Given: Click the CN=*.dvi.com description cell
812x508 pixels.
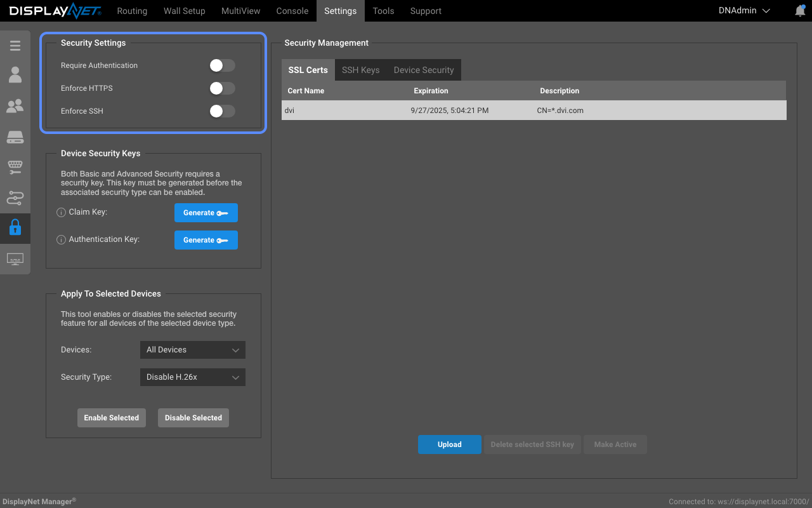Looking at the screenshot, I should 560,110.
